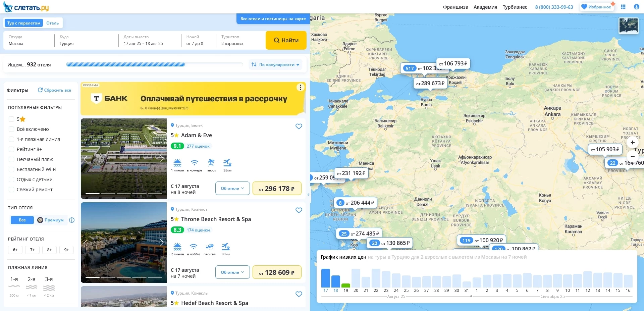This screenshot has height=311, width=644.
Task: Open the apps grid menu icon
Action: point(623,7)
